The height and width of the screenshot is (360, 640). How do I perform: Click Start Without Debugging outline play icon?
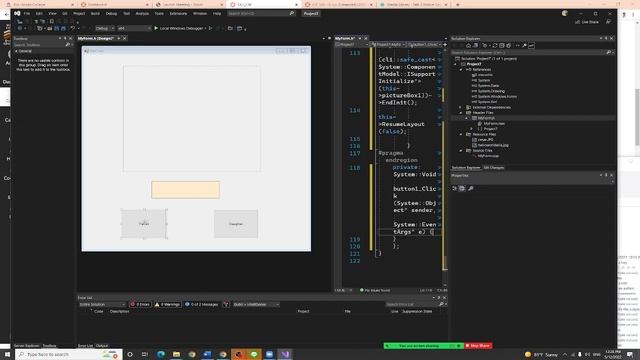210,28
